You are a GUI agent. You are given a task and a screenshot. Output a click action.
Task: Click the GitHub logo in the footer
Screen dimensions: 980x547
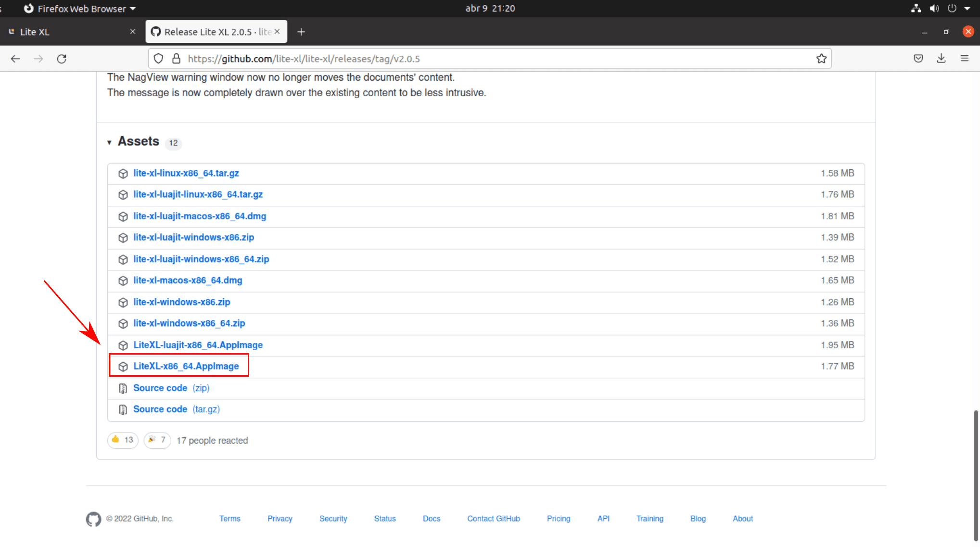coord(93,520)
